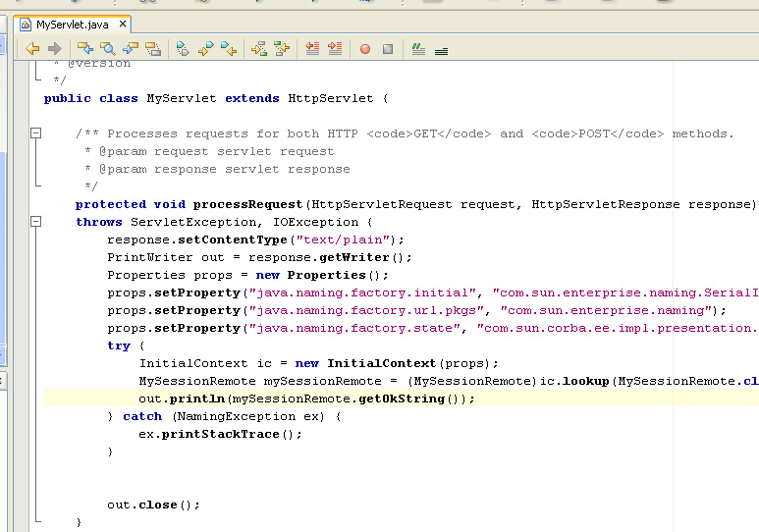Collapse the Javadoc comment fold
The image size is (759, 532).
(x=36, y=133)
